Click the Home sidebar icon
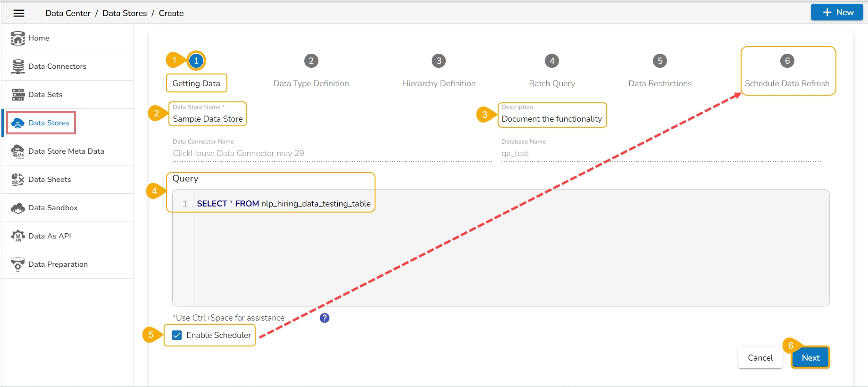Image resolution: width=868 pixels, height=387 pixels. [18, 38]
